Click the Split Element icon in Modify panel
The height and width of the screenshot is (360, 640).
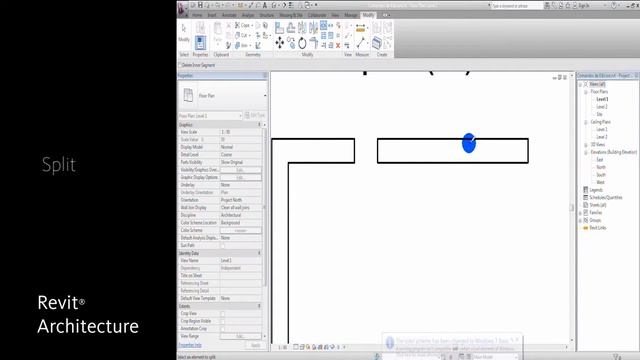(323, 25)
